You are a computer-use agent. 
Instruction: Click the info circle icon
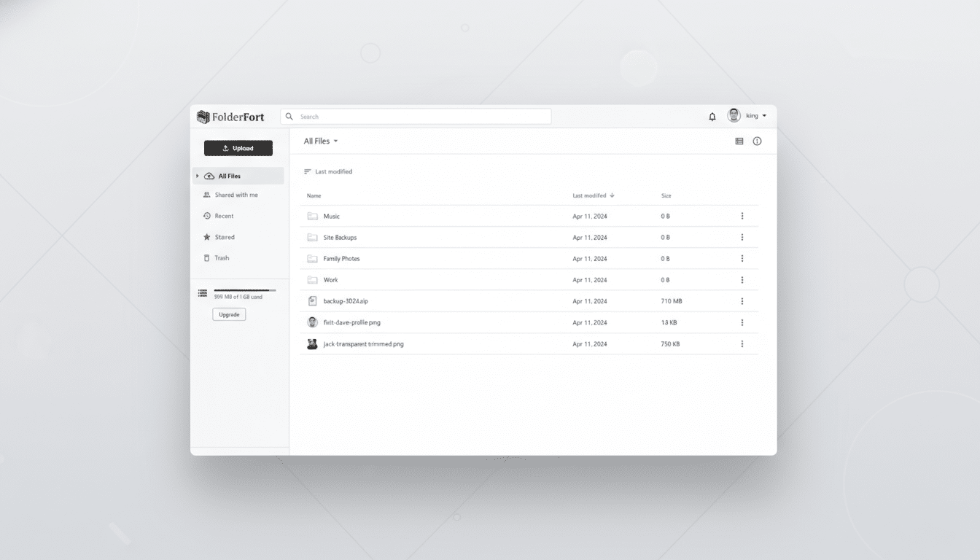757,141
